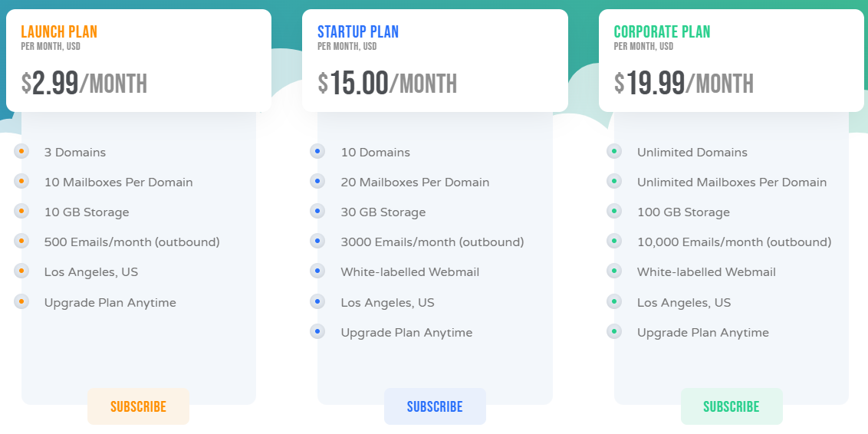Click the green bullet beside 10,000 Emails/month
The width and height of the screenshot is (868, 434).
point(614,241)
